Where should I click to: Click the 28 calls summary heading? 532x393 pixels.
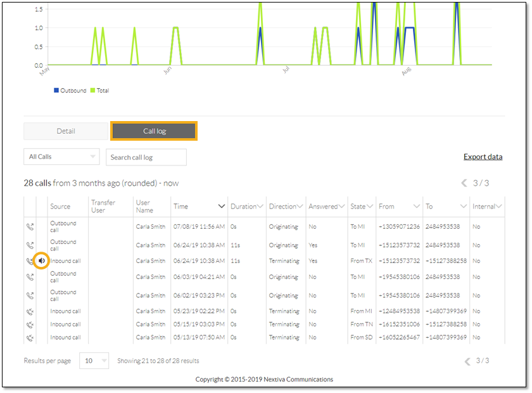(x=101, y=183)
